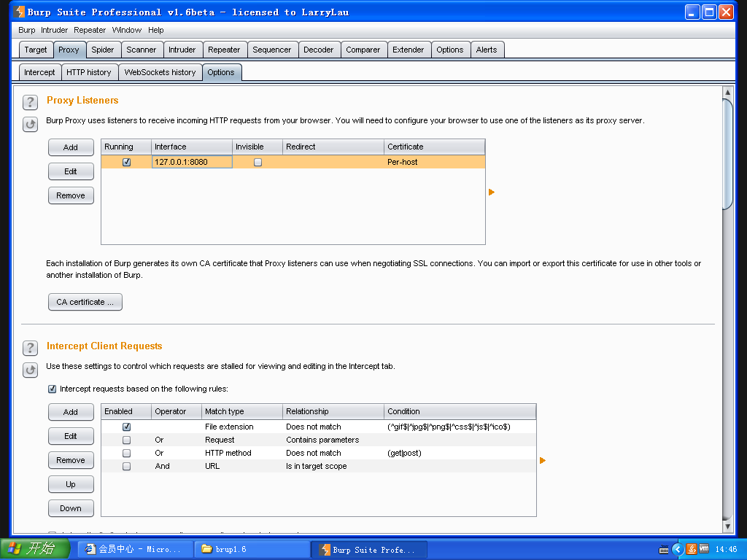The width and height of the screenshot is (747, 560).
Task: Open Intercept Client Requests help icon
Action: point(30,348)
